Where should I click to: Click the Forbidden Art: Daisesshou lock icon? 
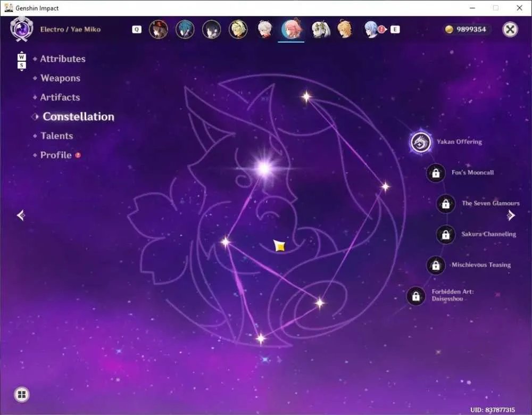pyautogui.click(x=416, y=296)
